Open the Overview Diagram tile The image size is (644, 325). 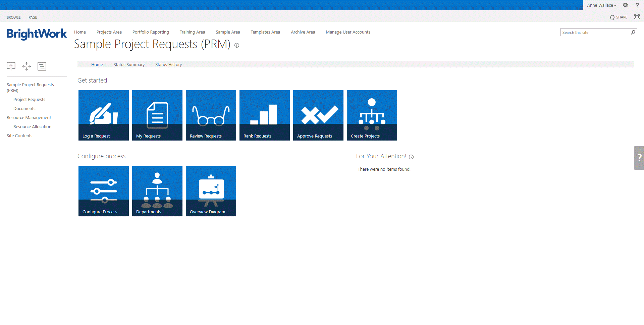tap(211, 191)
